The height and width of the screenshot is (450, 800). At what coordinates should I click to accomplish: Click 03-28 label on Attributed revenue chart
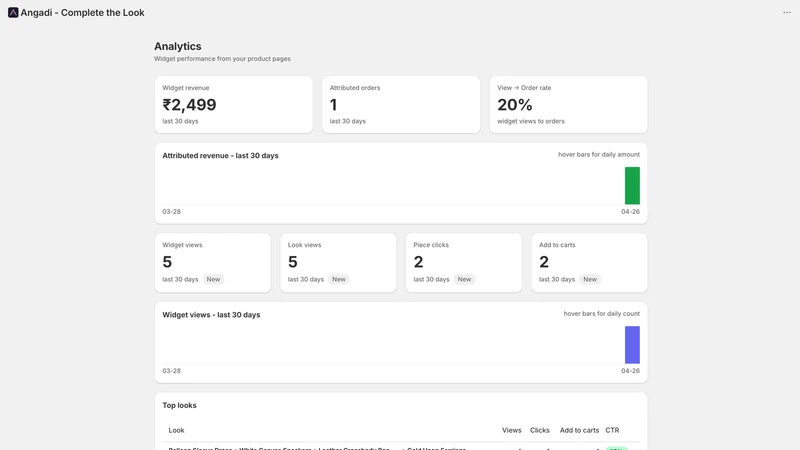[x=171, y=212]
